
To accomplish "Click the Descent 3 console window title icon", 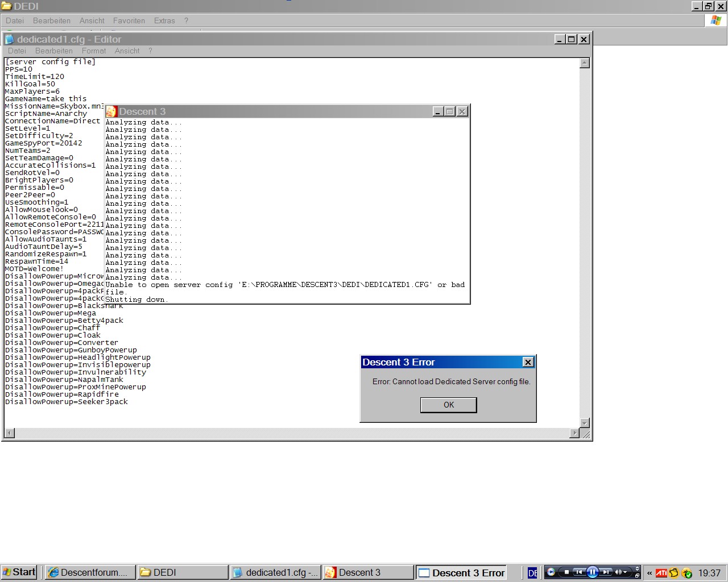I will pyautogui.click(x=111, y=111).
